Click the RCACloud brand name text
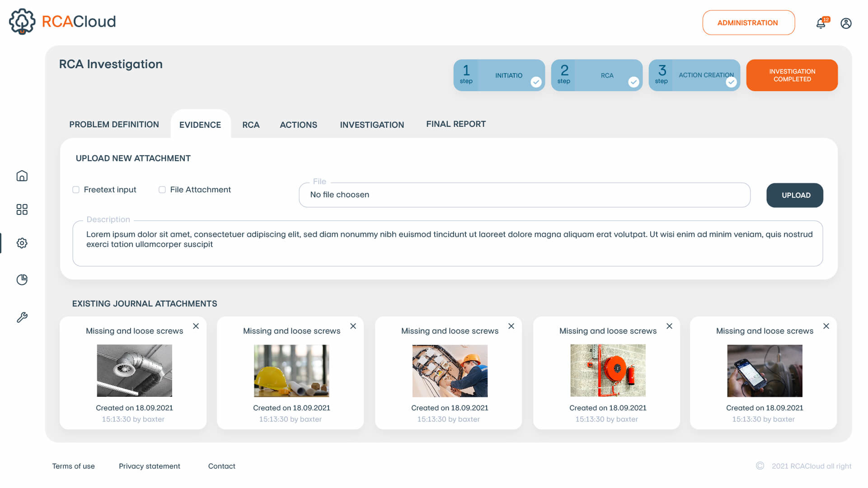Screen dimensions: 868x488 [x=79, y=22]
